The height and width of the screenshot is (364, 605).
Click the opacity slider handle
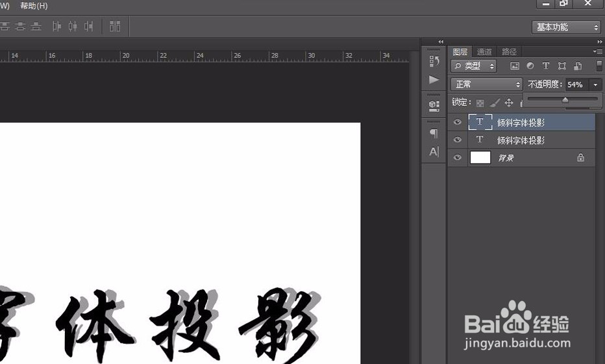(x=565, y=100)
